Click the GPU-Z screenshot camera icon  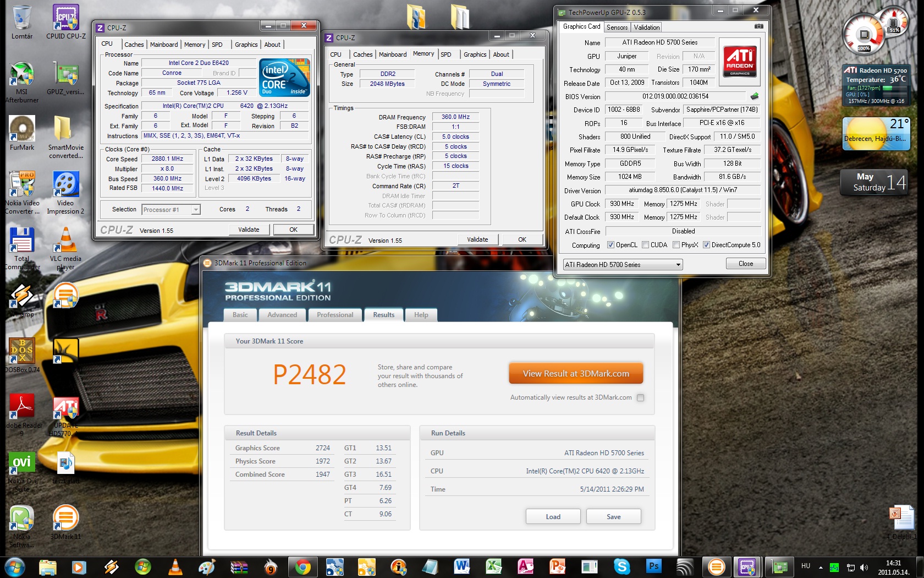coord(758,26)
